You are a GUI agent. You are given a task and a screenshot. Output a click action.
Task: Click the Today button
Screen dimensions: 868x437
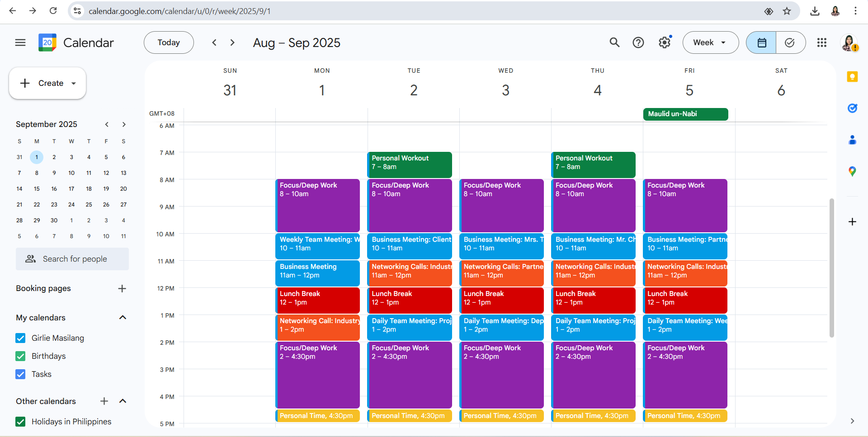tap(169, 42)
